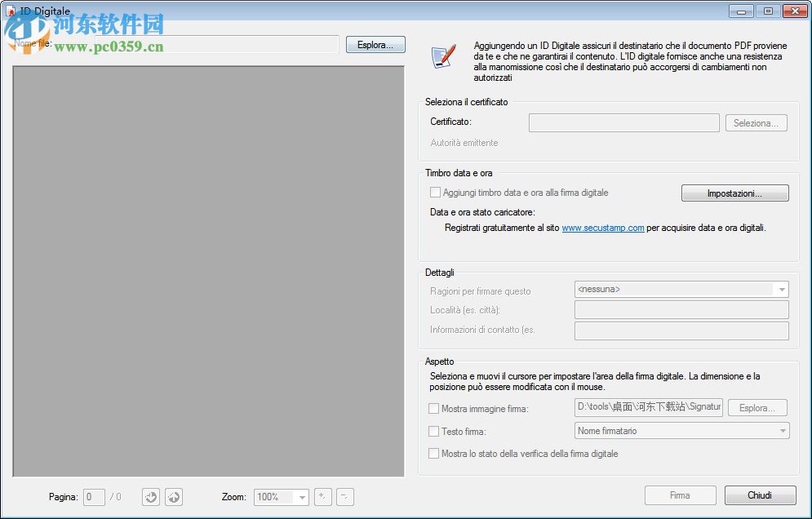Click the up-arrow page navigation icon
This screenshot has height=519, width=812.
tap(174, 497)
